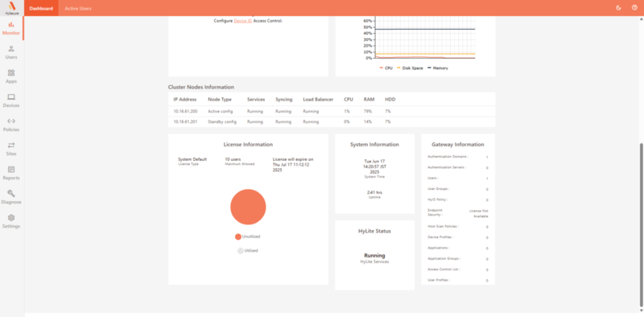
Task: Open the Reports section in sidebar
Action: click(x=11, y=173)
